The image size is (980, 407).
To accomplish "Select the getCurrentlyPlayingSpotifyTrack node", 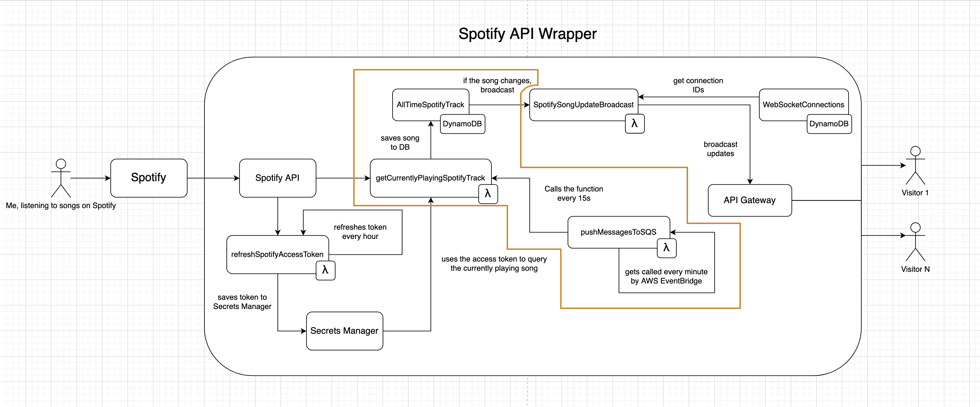I will (430, 178).
